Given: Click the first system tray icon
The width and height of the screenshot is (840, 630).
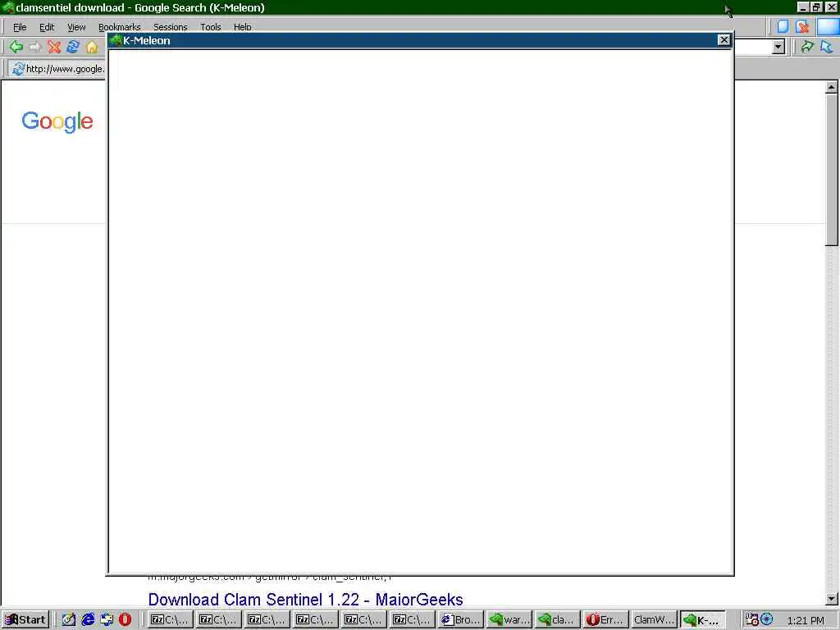Looking at the screenshot, I should 751,619.
